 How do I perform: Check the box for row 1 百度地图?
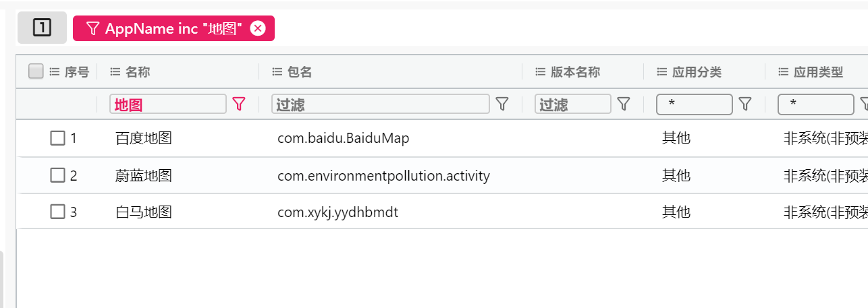[x=58, y=138]
